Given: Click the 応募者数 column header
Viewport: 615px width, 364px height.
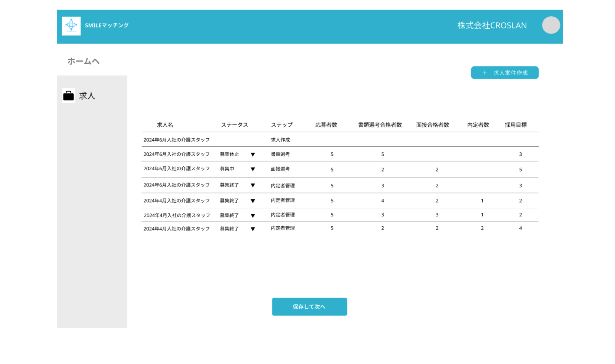Looking at the screenshot, I should [x=326, y=125].
